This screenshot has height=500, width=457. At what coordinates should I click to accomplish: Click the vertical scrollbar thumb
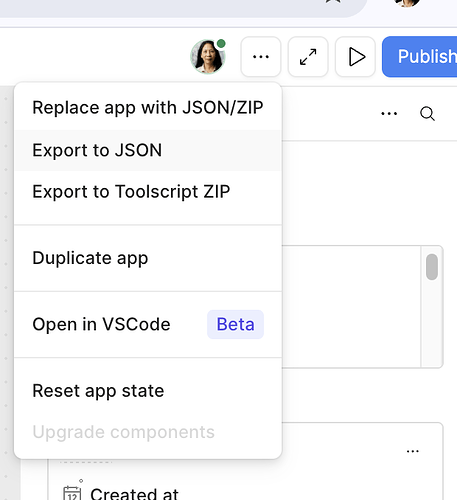[432, 267]
